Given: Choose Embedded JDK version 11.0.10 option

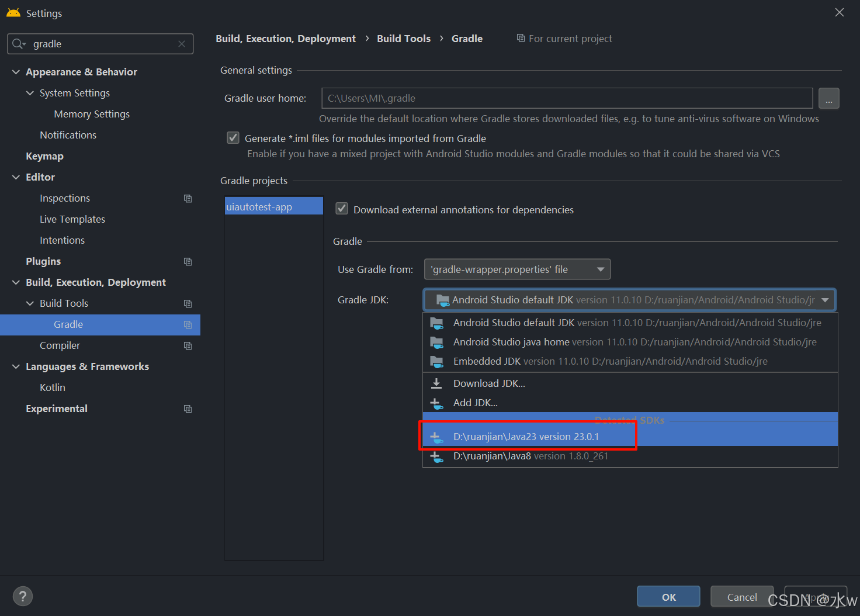Looking at the screenshot, I should (x=630, y=361).
